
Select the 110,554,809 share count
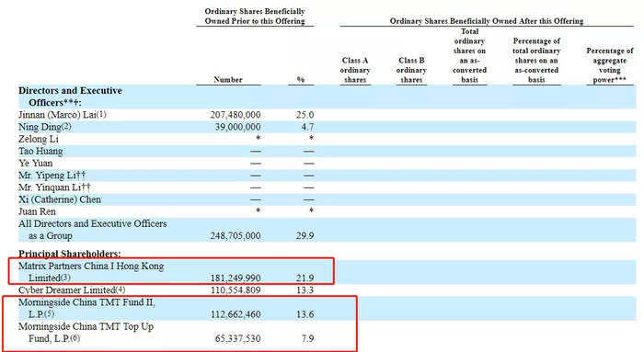click(236, 290)
